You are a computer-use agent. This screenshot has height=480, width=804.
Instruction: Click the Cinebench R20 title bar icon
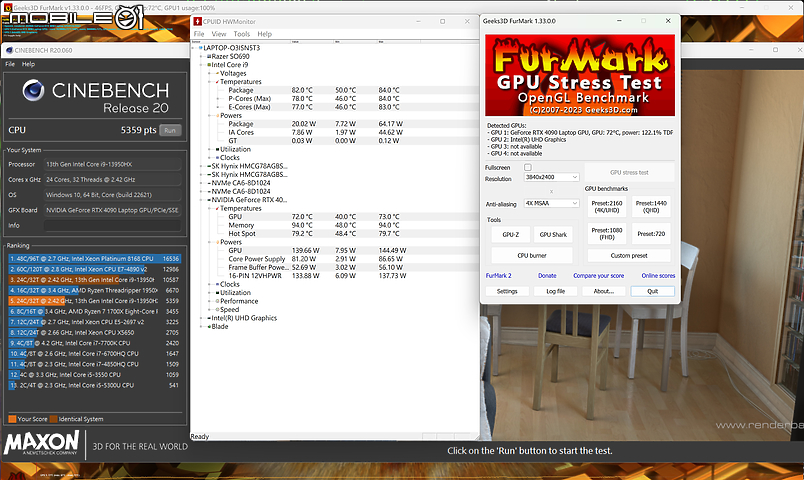[9, 50]
